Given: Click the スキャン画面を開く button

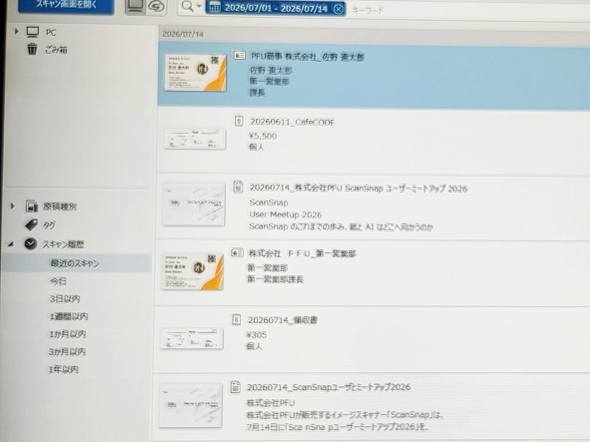Looking at the screenshot, I should point(66,5).
